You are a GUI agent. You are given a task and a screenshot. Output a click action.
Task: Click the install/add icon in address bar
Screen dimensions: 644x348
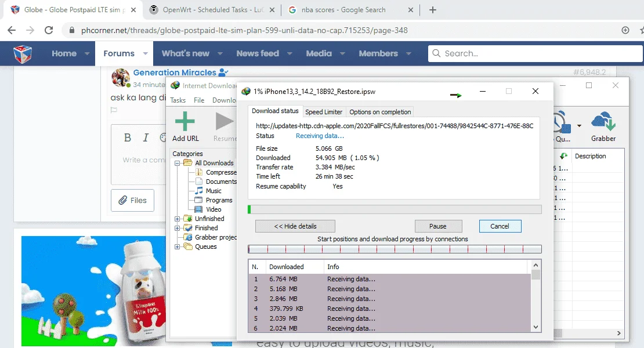(x=625, y=30)
